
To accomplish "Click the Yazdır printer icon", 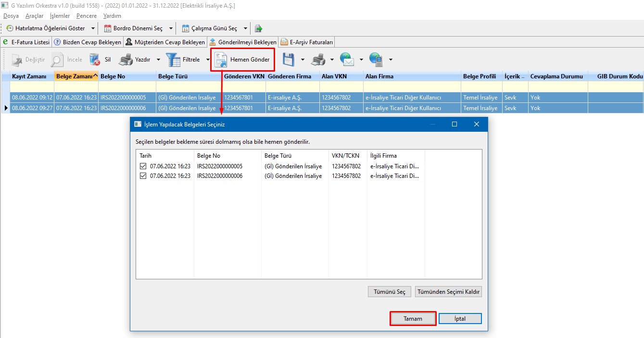I will point(126,60).
